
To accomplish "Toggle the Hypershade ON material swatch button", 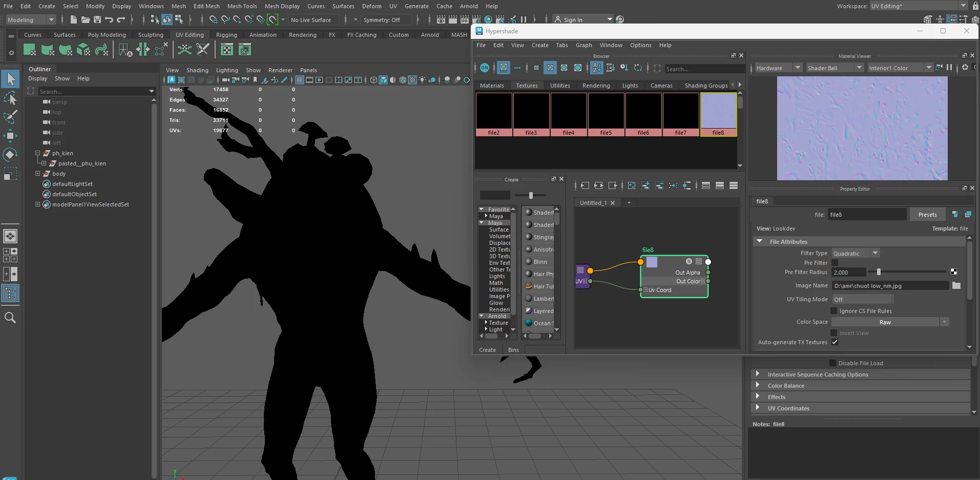I will [485, 68].
